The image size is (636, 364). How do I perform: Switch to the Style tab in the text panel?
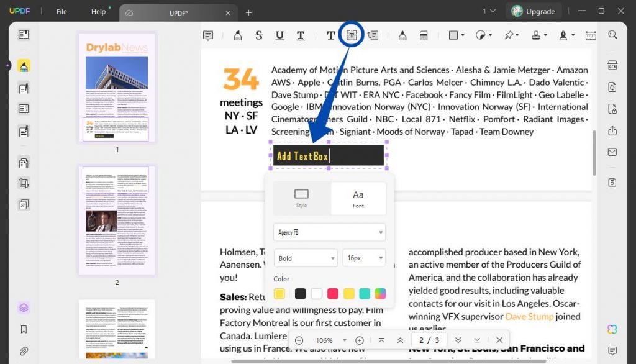coord(301,198)
